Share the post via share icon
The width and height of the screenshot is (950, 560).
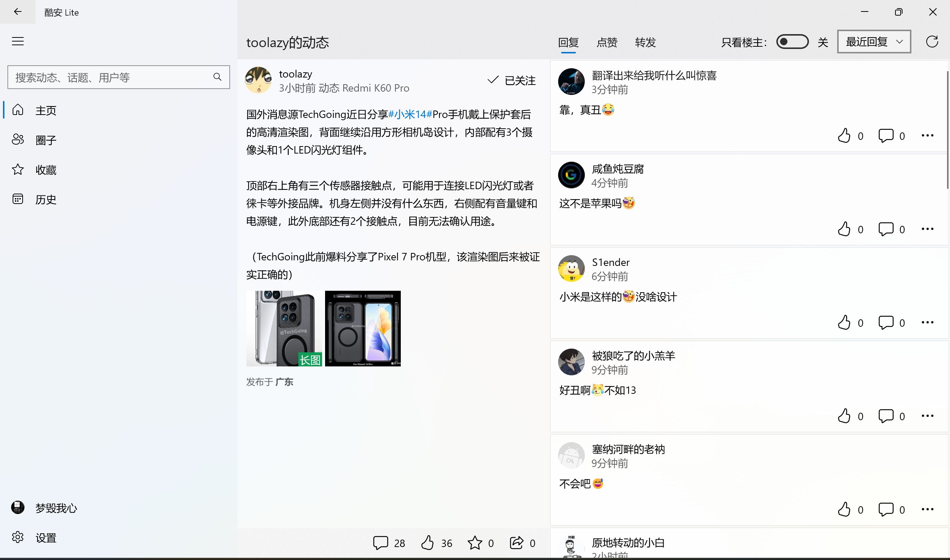(x=517, y=543)
